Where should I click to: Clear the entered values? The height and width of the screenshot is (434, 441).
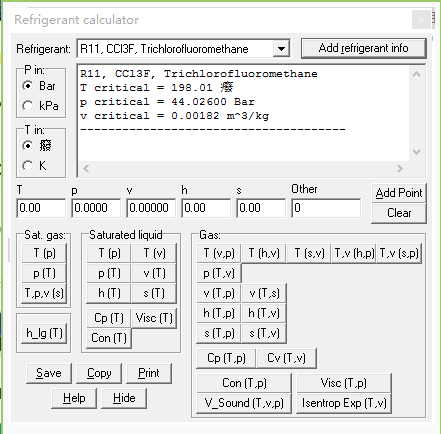pyautogui.click(x=399, y=213)
